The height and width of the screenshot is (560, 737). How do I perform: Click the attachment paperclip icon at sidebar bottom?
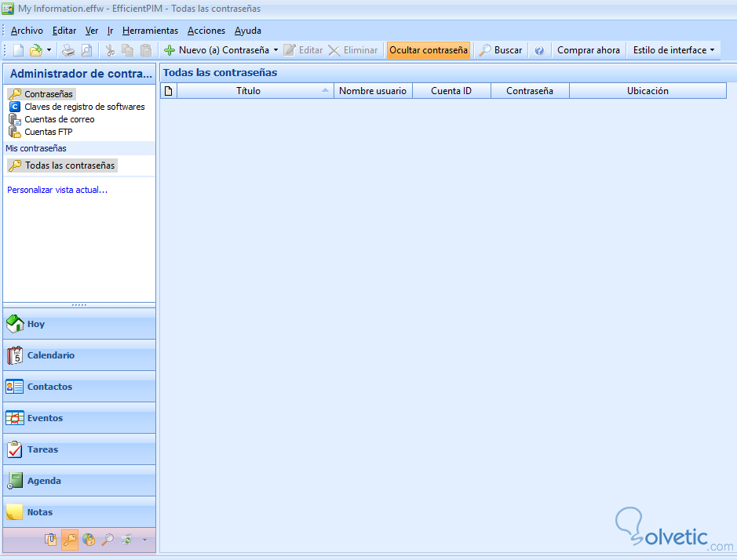[x=51, y=540]
